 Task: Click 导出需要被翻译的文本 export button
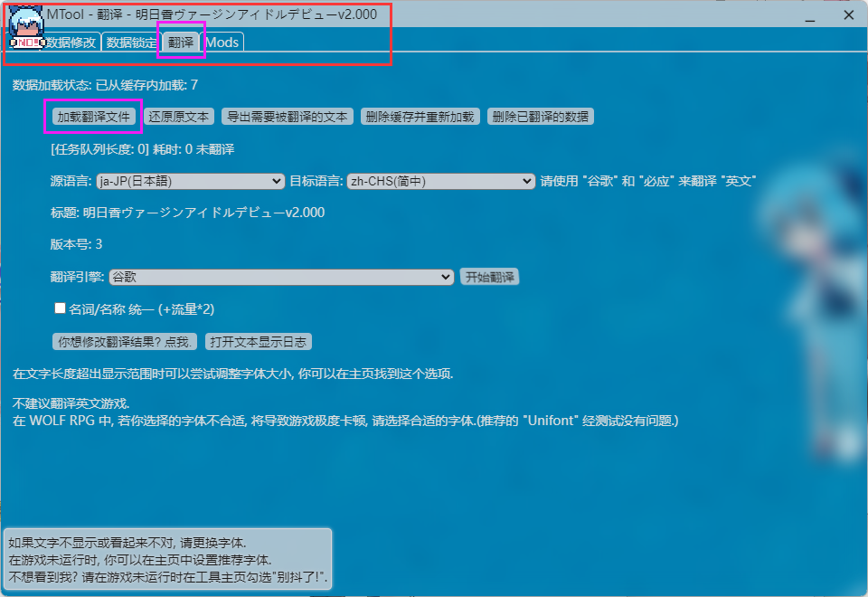287,116
